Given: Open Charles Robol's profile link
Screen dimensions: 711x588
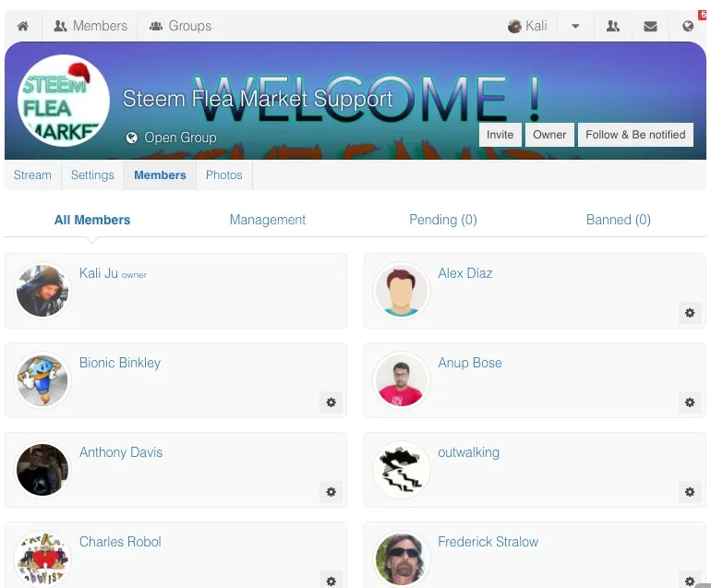Looking at the screenshot, I should click(120, 542).
